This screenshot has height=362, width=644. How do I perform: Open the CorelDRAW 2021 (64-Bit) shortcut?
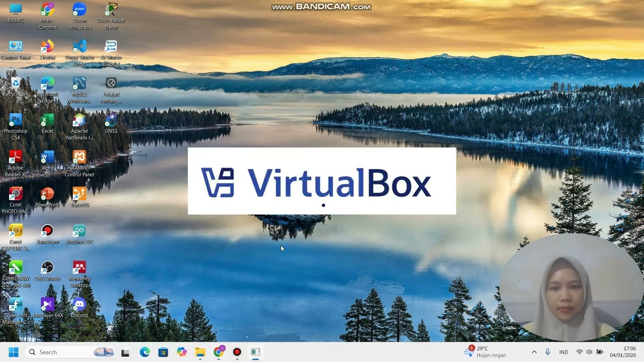coord(16,274)
